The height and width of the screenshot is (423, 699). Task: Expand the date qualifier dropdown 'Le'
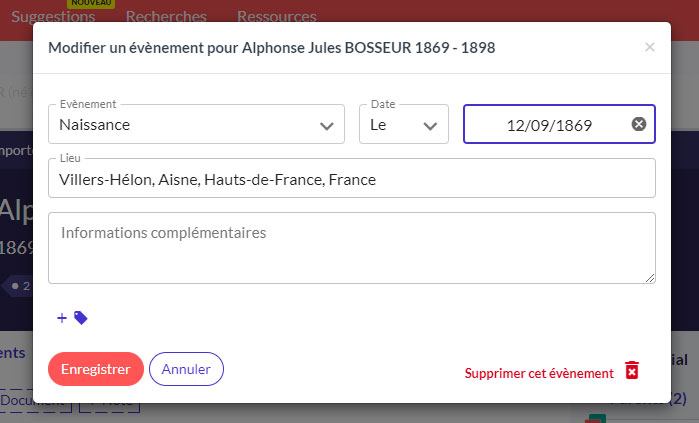pos(404,125)
